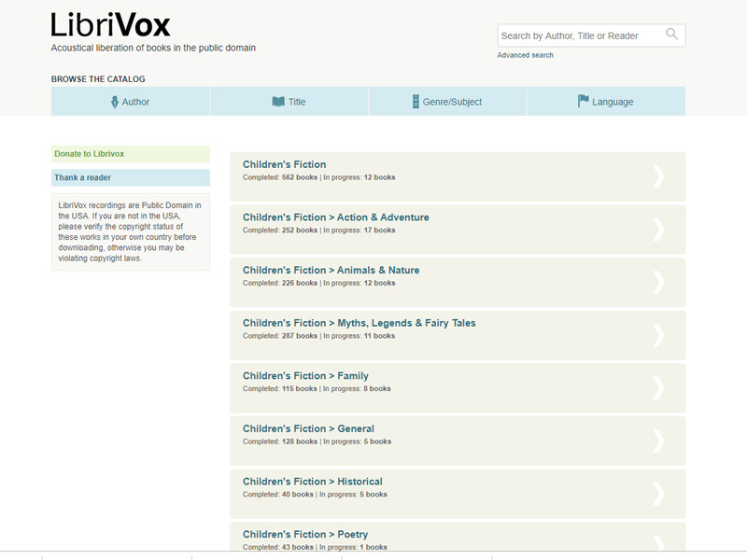Image resolution: width=747 pixels, height=560 pixels.
Task: Open Children's Fiction > Historical link
Action: (x=313, y=482)
